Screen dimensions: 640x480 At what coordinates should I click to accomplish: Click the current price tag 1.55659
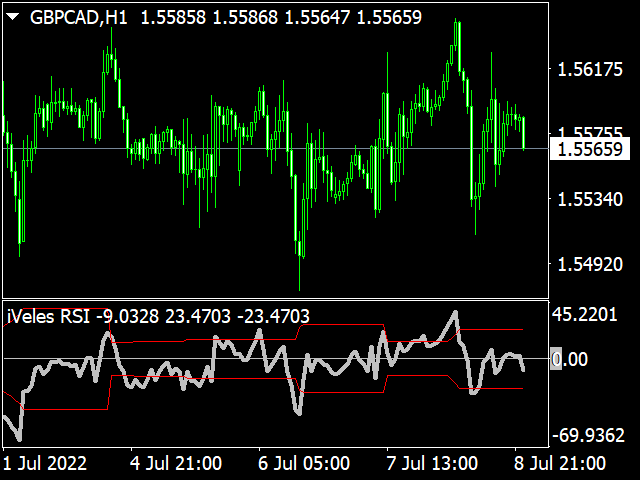click(590, 149)
